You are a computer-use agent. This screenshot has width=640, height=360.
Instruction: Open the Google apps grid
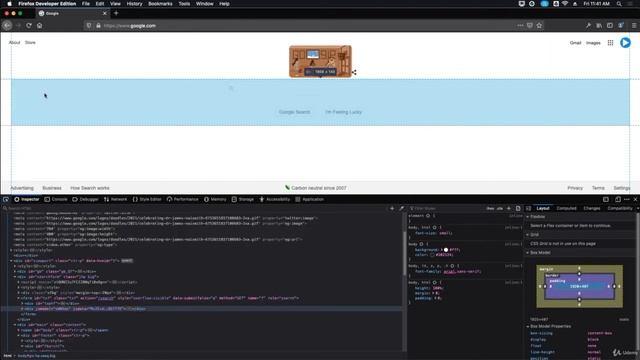610,42
